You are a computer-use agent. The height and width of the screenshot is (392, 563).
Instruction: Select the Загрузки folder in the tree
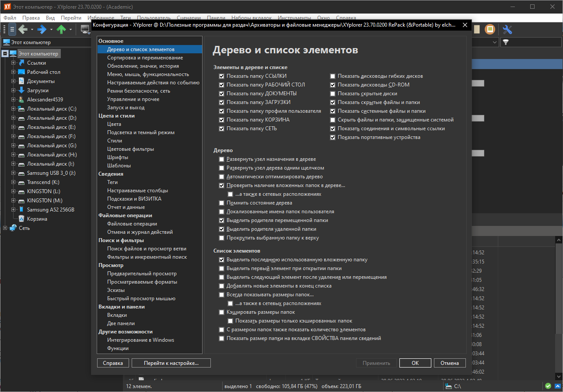point(38,90)
